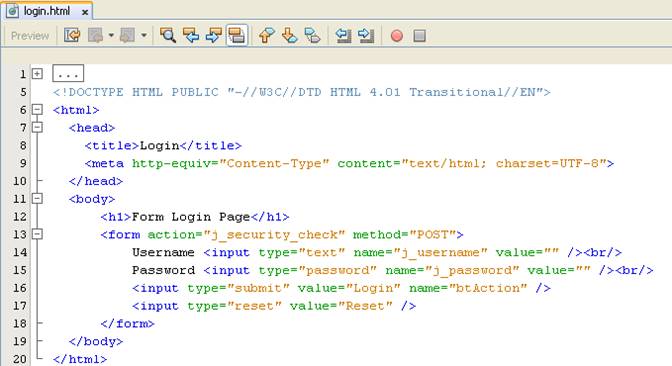672x366 pixels.
Task: Switch to the login.html editor tab
Action: coord(46,11)
